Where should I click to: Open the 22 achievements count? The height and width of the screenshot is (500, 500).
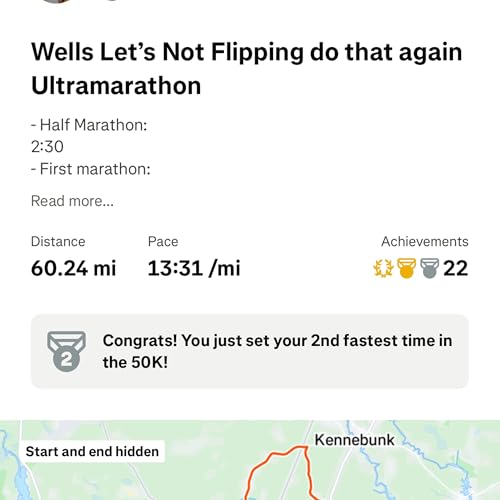click(x=455, y=268)
